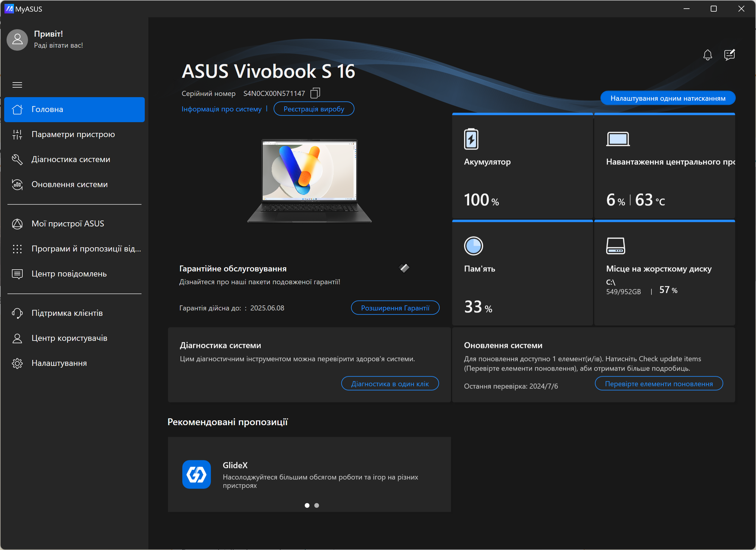
Task: Select second carousel page dot
Action: coord(317,505)
